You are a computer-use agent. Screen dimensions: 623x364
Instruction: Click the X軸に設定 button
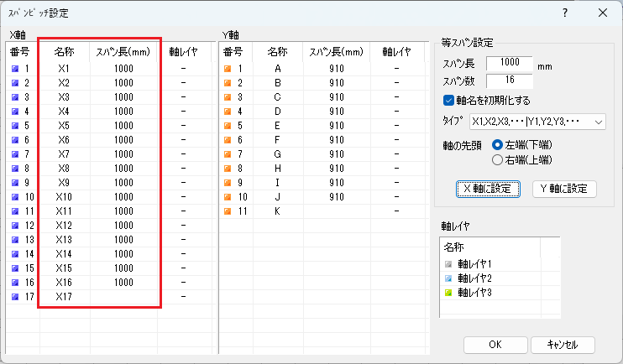[488, 189]
